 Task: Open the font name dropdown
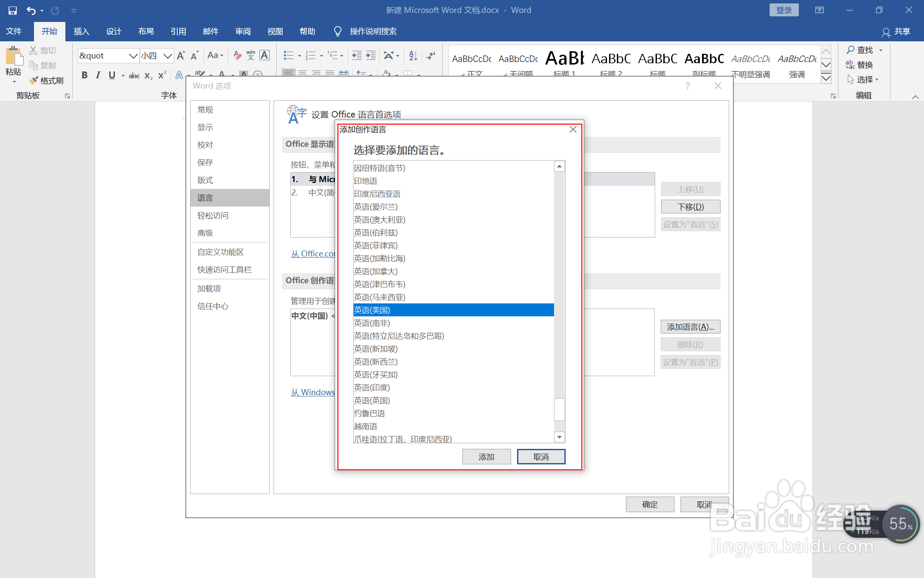[x=133, y=56]
